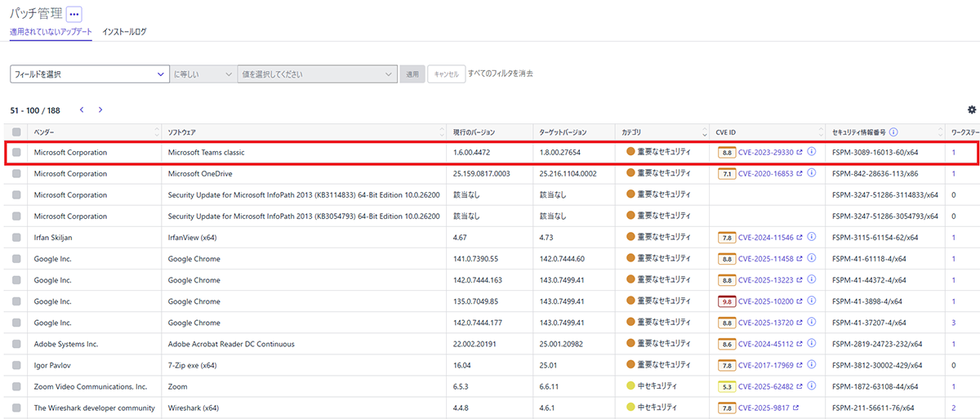Open the 値を選択してください value dropdown
This screenshot has width=980, height=419.
point(317,74)
